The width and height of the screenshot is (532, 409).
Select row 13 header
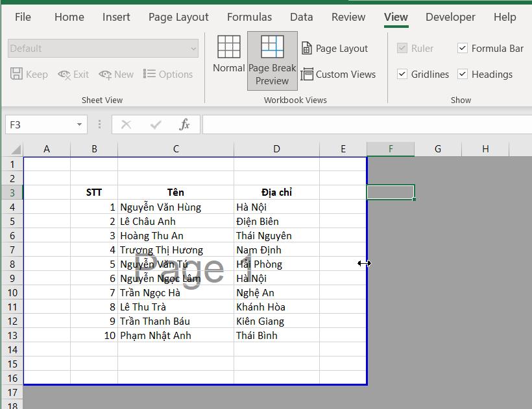12,336
